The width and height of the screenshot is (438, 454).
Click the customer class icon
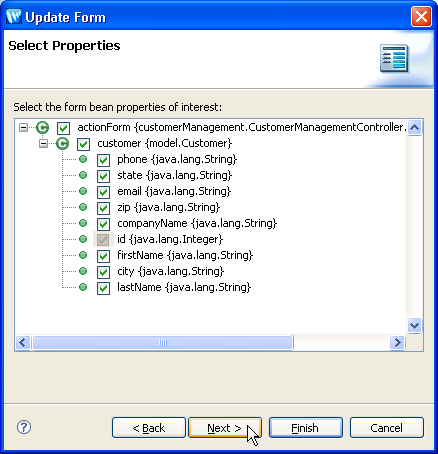point(62,144)
